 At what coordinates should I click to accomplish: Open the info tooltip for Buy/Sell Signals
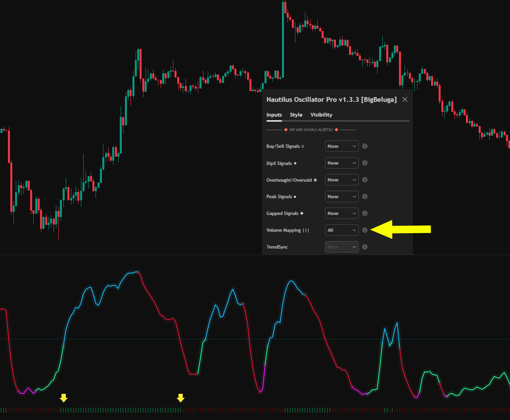[365, 146]
